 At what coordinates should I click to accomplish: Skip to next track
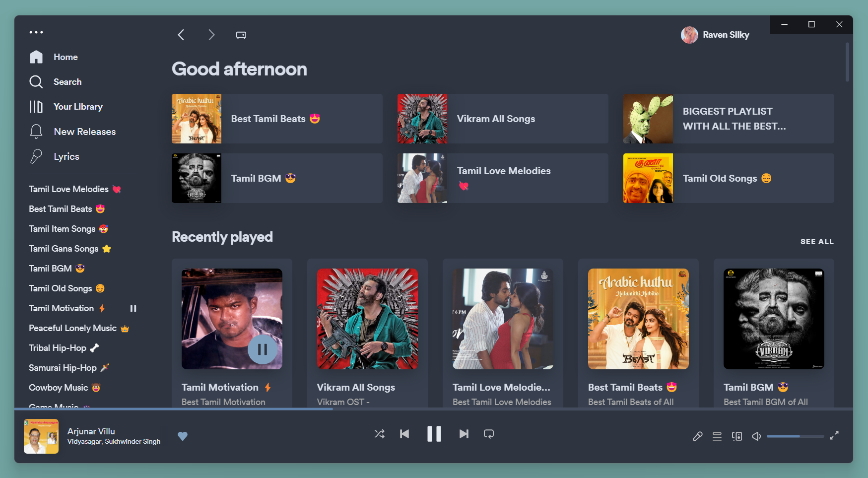464,434
